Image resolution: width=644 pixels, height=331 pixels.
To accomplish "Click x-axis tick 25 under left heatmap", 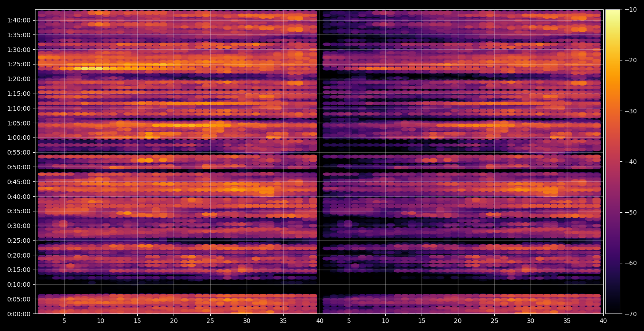I will click(x=210, y=321).
